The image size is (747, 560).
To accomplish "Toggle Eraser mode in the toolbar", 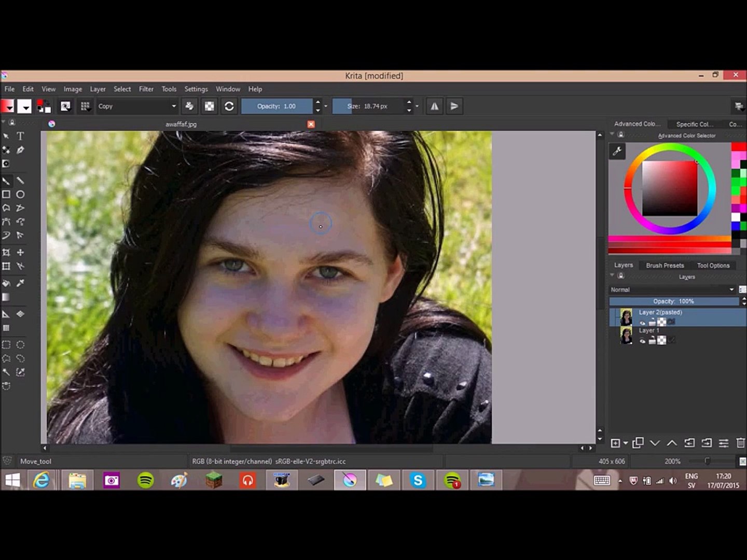I will 189,106.
